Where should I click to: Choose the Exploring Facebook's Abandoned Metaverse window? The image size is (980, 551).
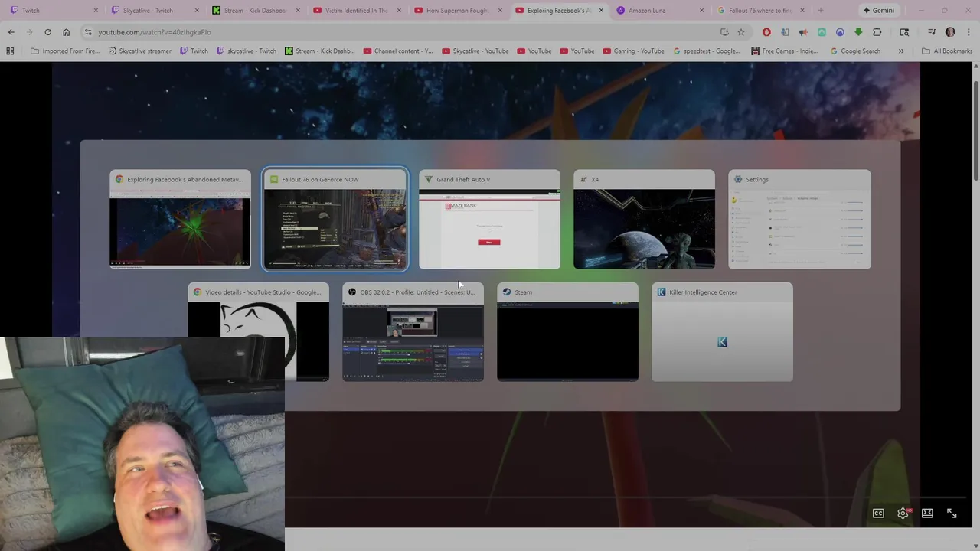(180, 220)
